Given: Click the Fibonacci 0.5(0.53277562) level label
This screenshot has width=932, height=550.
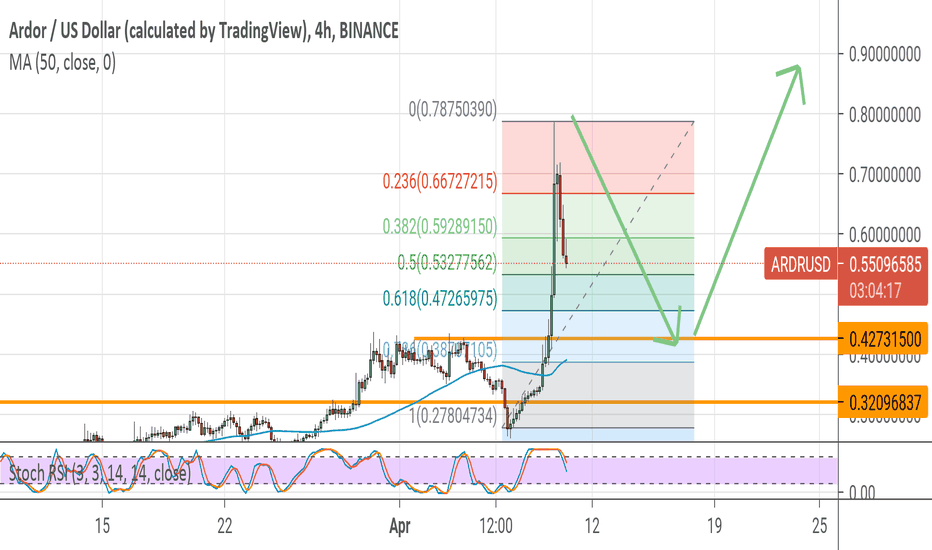Looking at the screenshot, I should pos(447,262).
